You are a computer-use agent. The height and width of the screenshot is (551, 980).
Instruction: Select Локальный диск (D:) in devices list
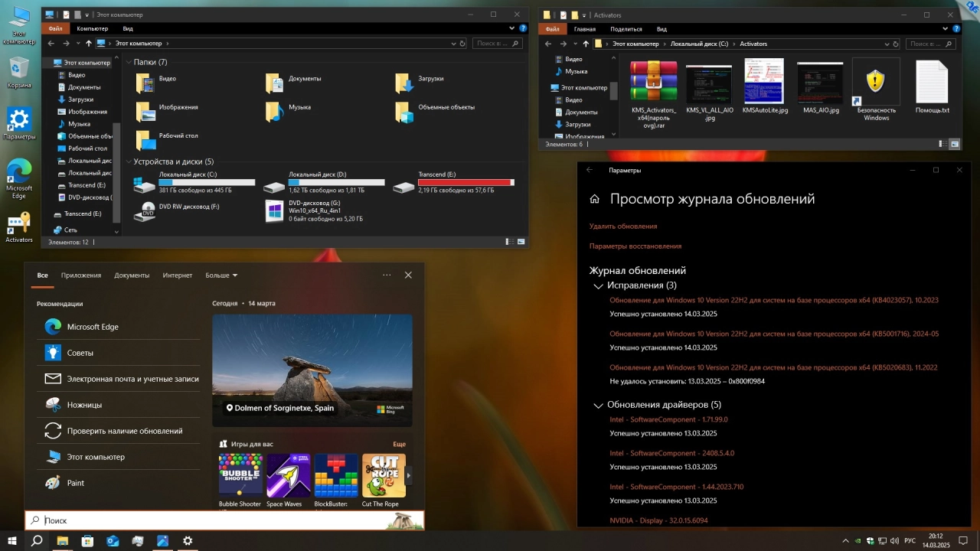[x=323, y=184]
